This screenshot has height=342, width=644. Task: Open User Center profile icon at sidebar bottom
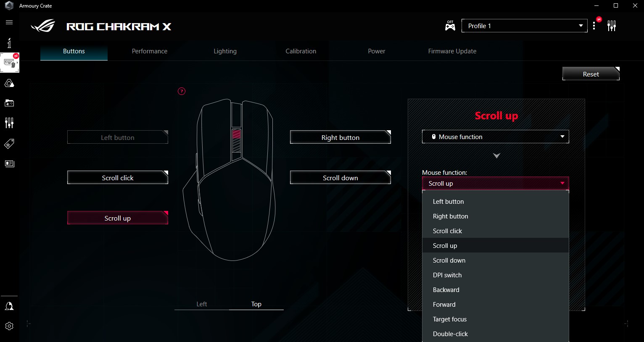click(9, 306)
